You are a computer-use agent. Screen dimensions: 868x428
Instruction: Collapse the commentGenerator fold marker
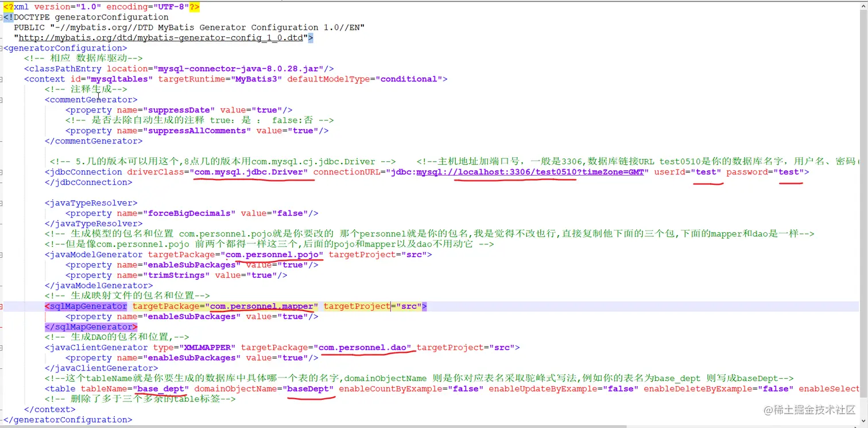tap(2, 99)
